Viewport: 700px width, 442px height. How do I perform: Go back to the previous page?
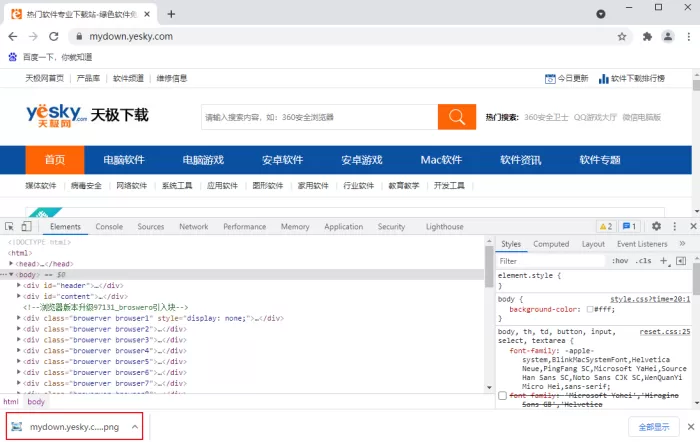point(12,37)
